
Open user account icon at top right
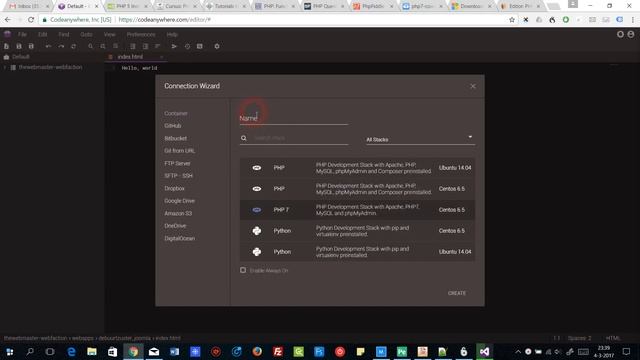click(631, 34)
